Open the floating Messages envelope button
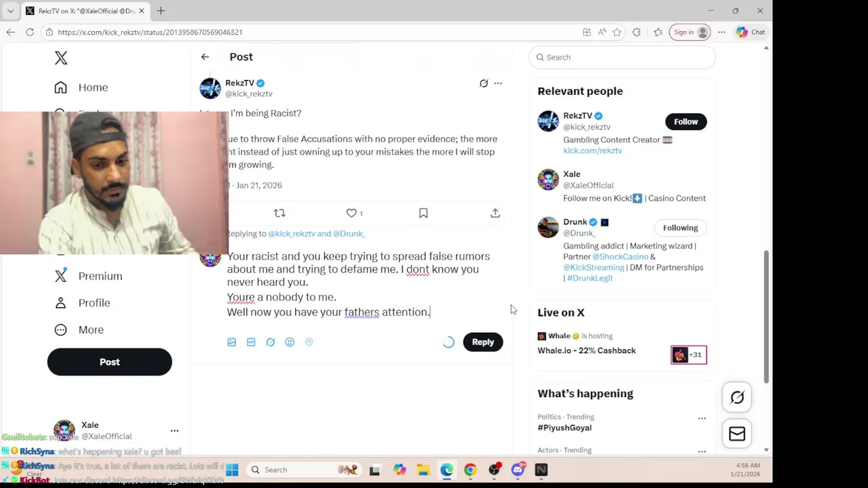This screenshot has height=488, width=868. 737,434
